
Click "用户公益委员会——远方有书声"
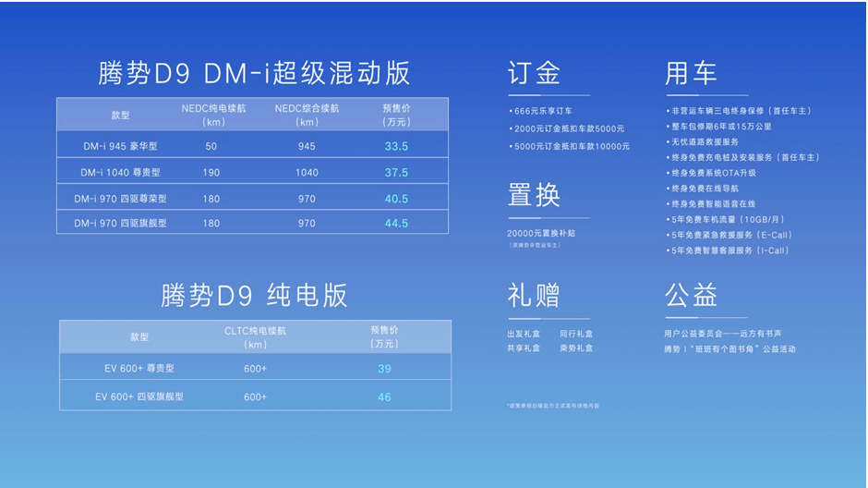coord(723,334)
